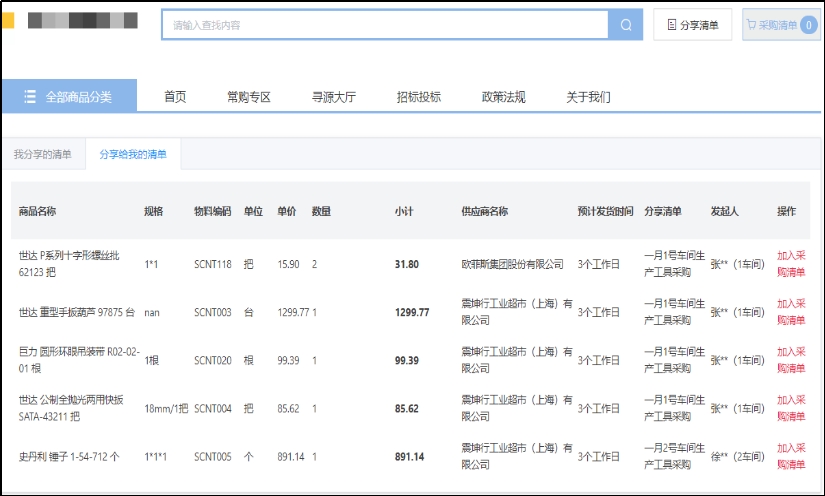This screenshot has height=496, width=825.
Task: Open 常购专区 navigation item
Action: tap(248, 97)
